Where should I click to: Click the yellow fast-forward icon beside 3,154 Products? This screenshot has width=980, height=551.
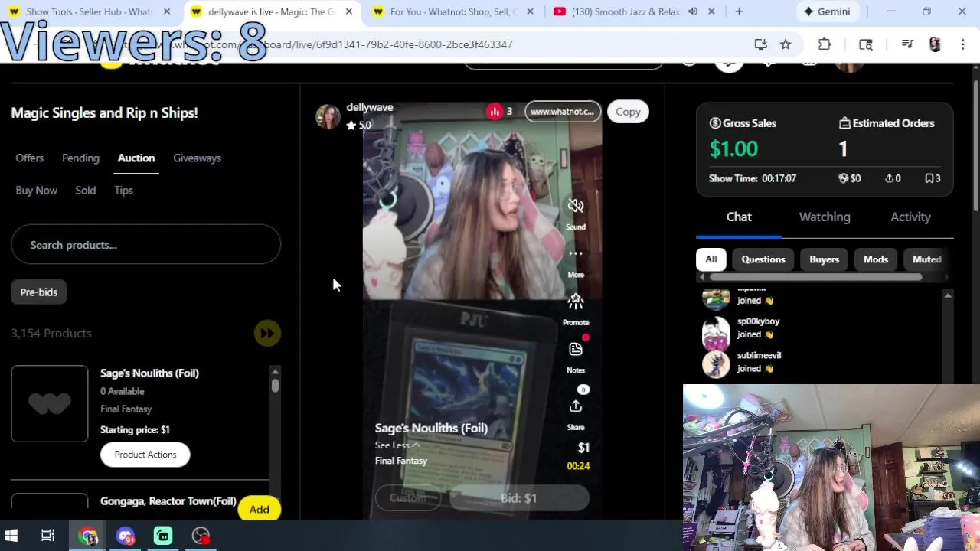267,333
